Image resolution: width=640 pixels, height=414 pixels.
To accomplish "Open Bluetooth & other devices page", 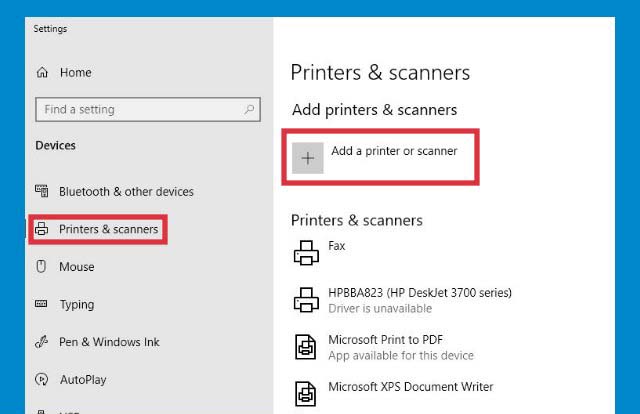I will pyautogui.click(x=126, y=191).
